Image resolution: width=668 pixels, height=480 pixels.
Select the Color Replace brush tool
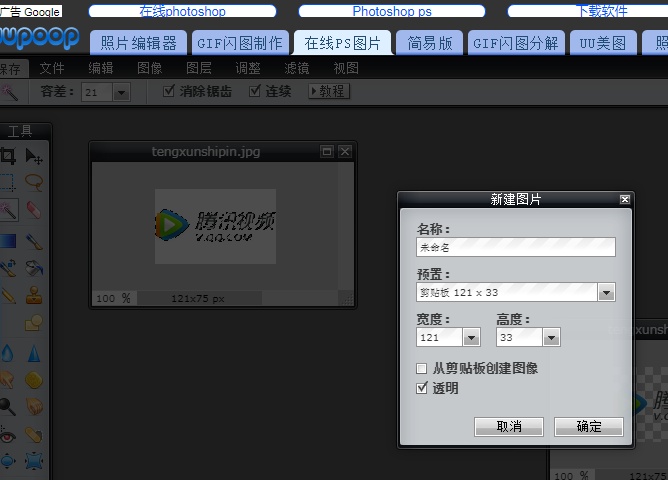(x=8, y=268)
